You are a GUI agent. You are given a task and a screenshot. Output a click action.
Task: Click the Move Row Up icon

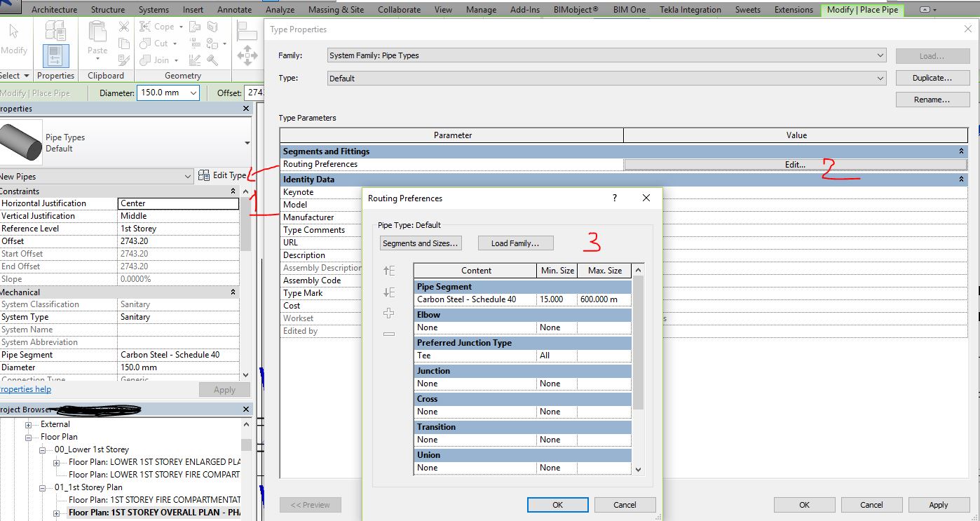coord(389,271)
